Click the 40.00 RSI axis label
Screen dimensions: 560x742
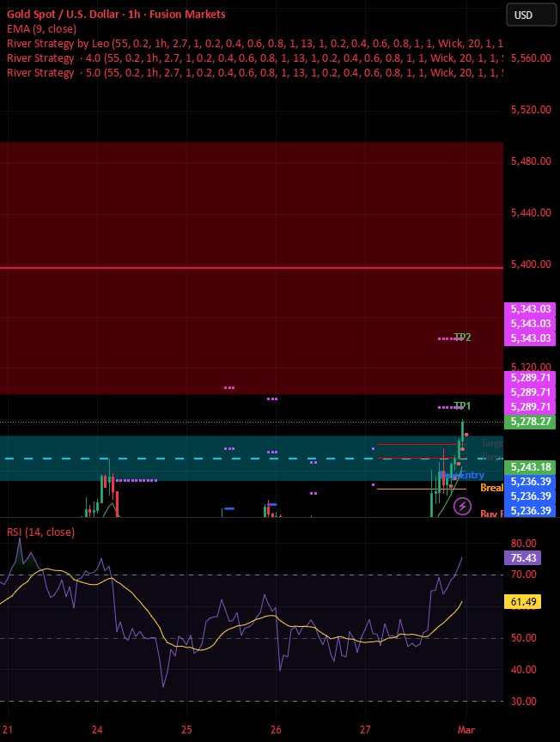point(524,670)
